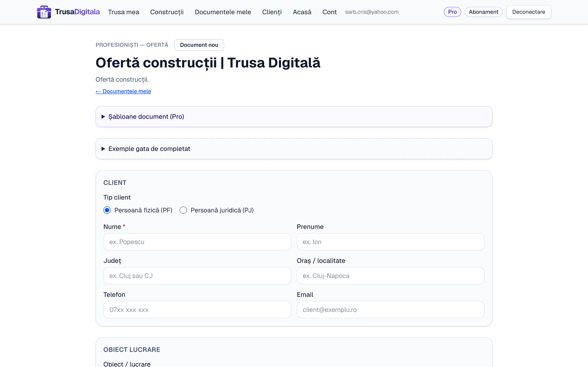Follow the back link to Documentele mele
Viewport: 588px width, 367px height.
[x=123, y=91]
